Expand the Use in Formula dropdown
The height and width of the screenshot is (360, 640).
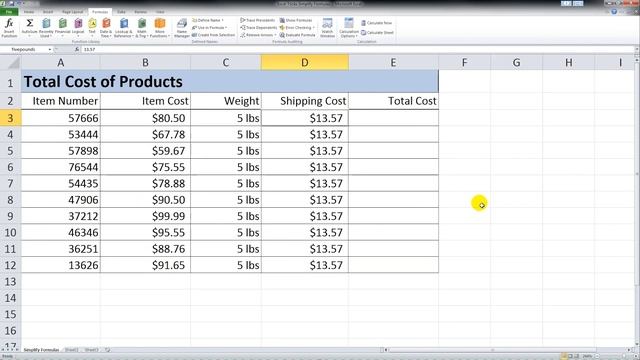(209, 28)
